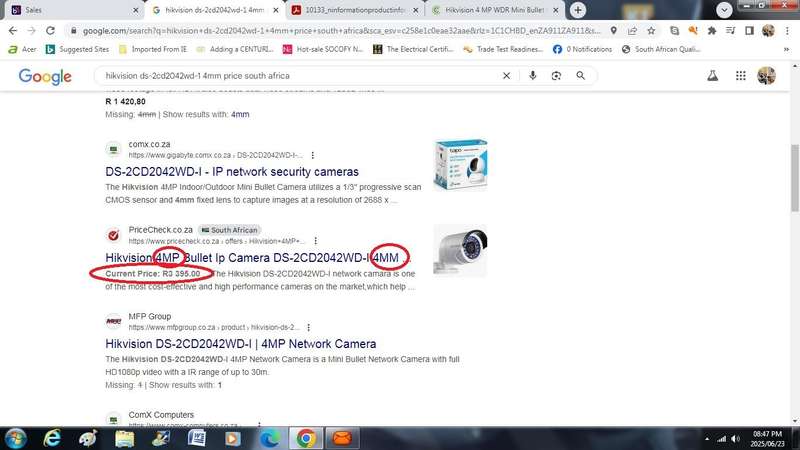Open Chrome profile avatar in toolbar

coord(768,31)
